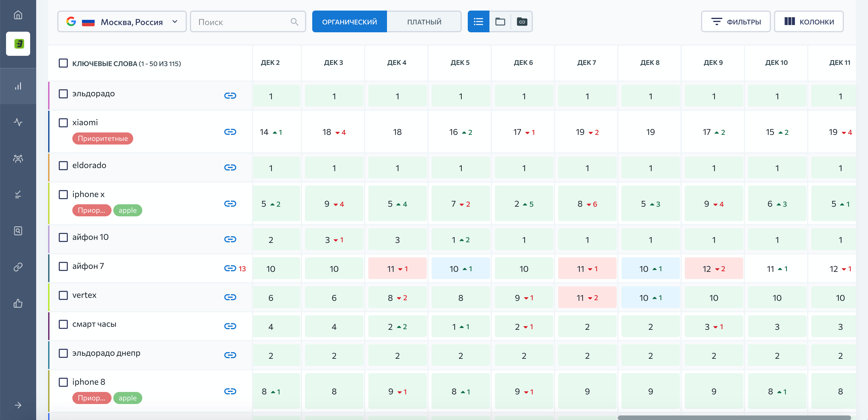Open the КОЛОНКИ button
Screen dimensions: 868x420
click(x=809, y=22)
